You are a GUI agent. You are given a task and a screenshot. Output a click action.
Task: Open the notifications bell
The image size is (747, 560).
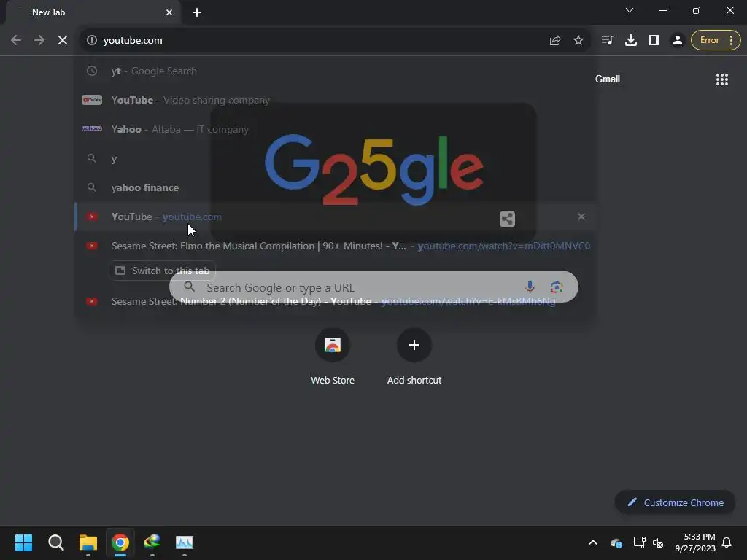727,542
